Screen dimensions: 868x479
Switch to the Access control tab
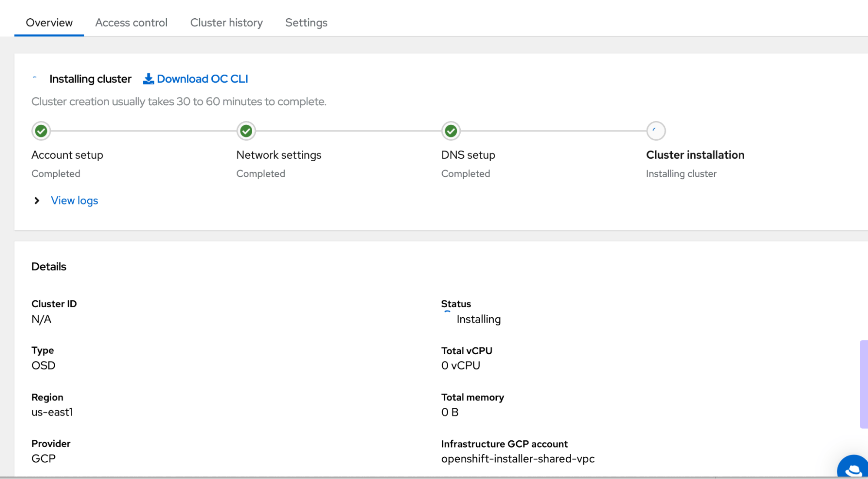(x=131, y=23)
